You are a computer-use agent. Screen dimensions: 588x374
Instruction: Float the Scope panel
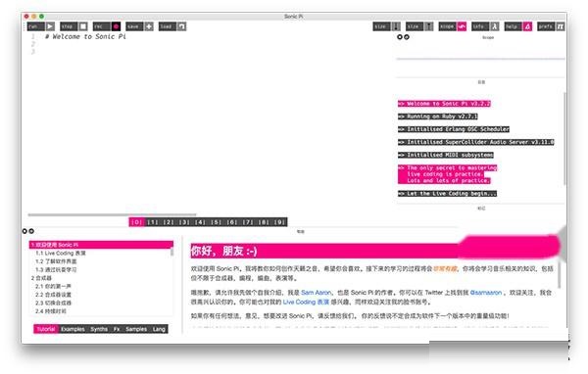point(407,37)
